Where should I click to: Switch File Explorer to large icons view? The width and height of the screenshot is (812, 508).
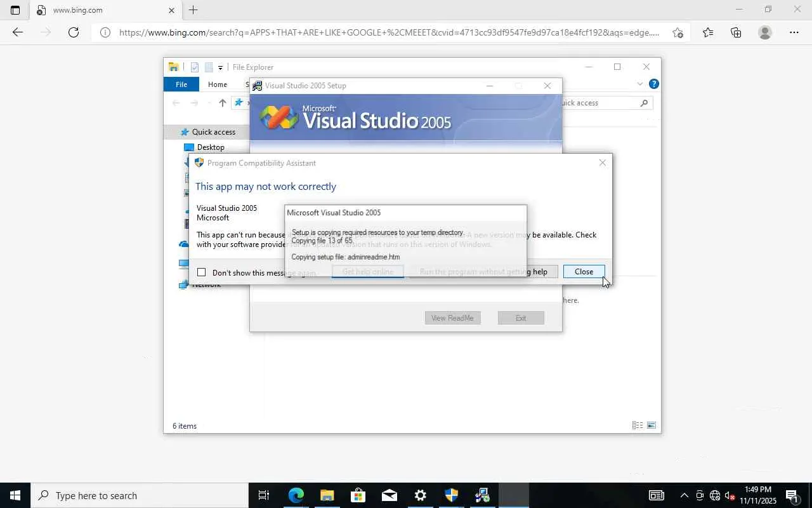[651, 425]
